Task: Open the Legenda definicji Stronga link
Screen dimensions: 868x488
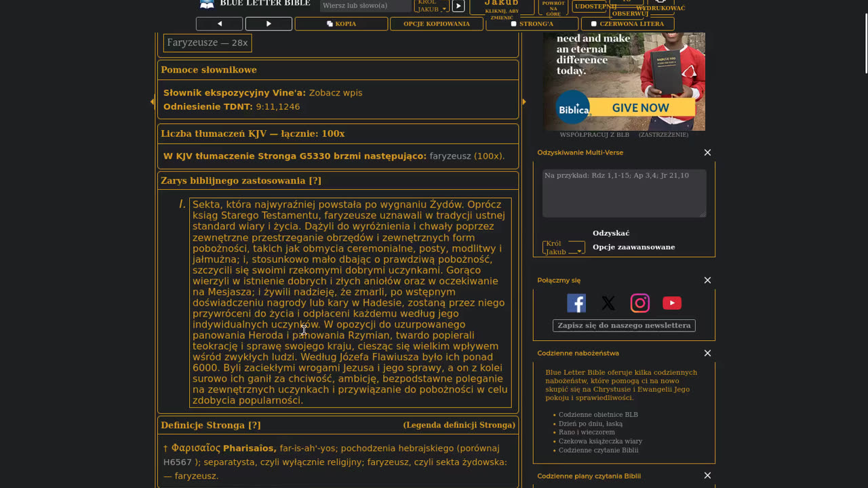Action: [x=459, y=425]
